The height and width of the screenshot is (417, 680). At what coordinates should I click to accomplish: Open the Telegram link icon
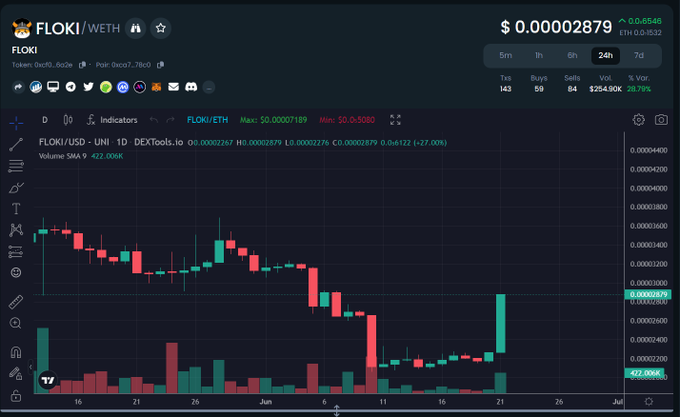tap(71, 87)
